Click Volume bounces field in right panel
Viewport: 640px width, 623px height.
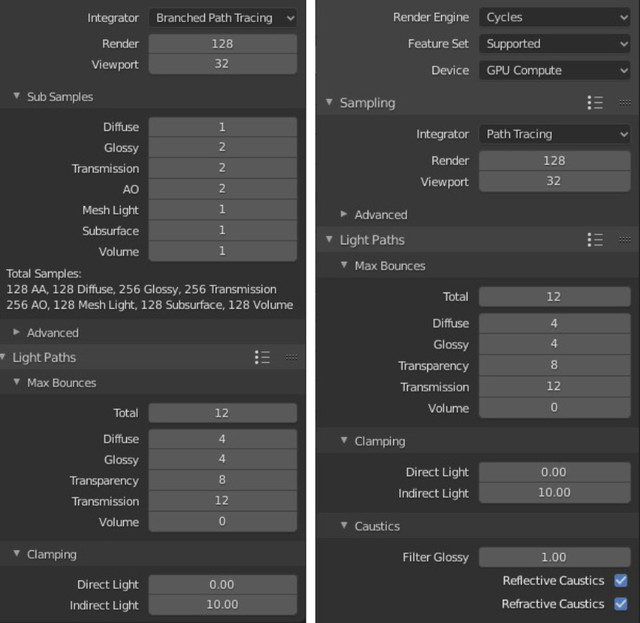[x=554, y=407]
